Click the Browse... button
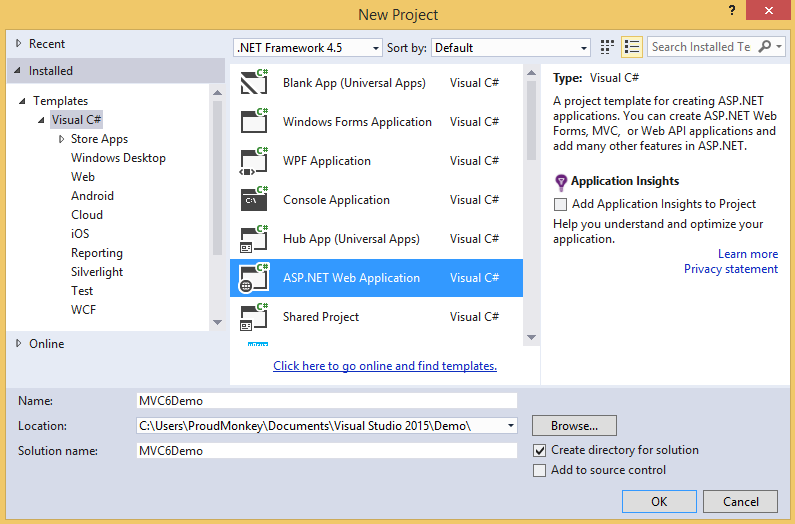 pyautogui.click(x=574, y=426)
